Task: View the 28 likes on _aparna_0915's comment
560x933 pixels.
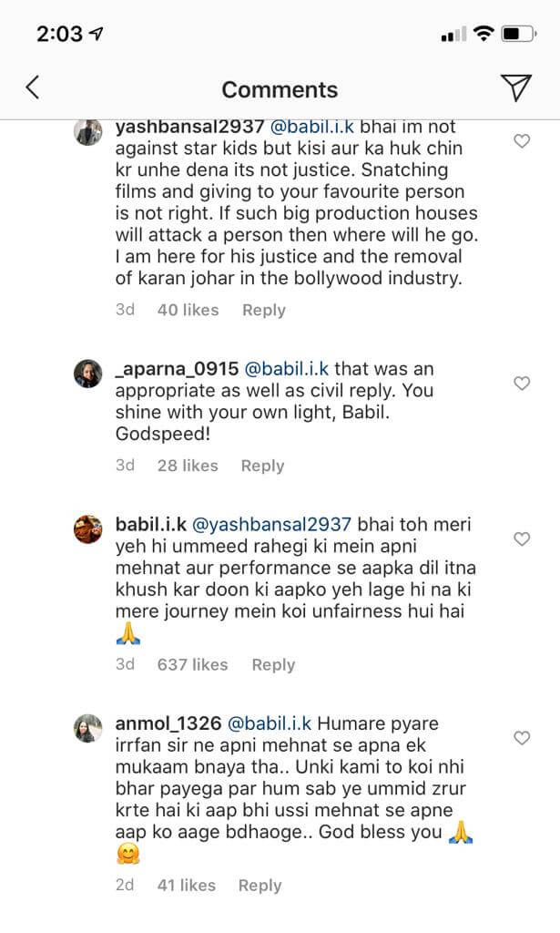Action: point(187,466)
